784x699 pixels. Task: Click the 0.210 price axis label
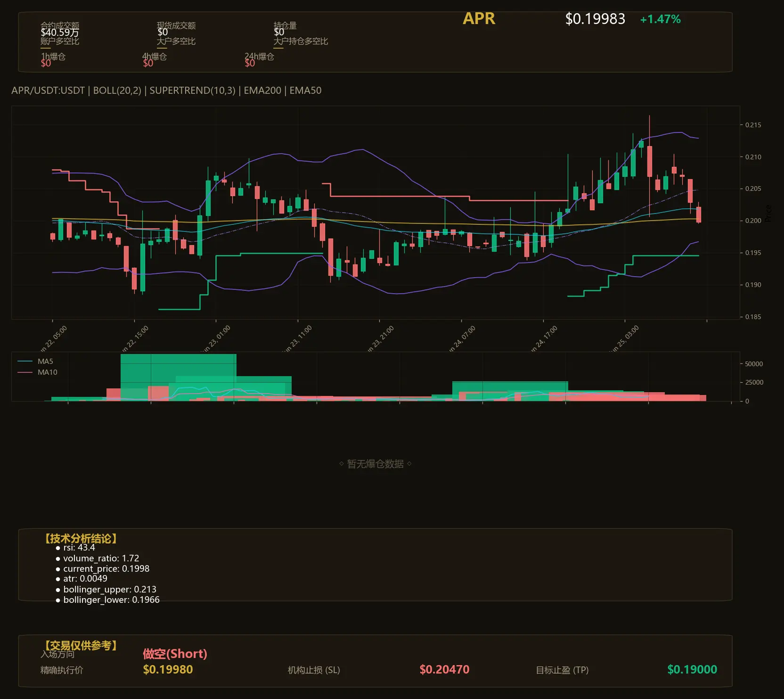[x=753, y=157]
